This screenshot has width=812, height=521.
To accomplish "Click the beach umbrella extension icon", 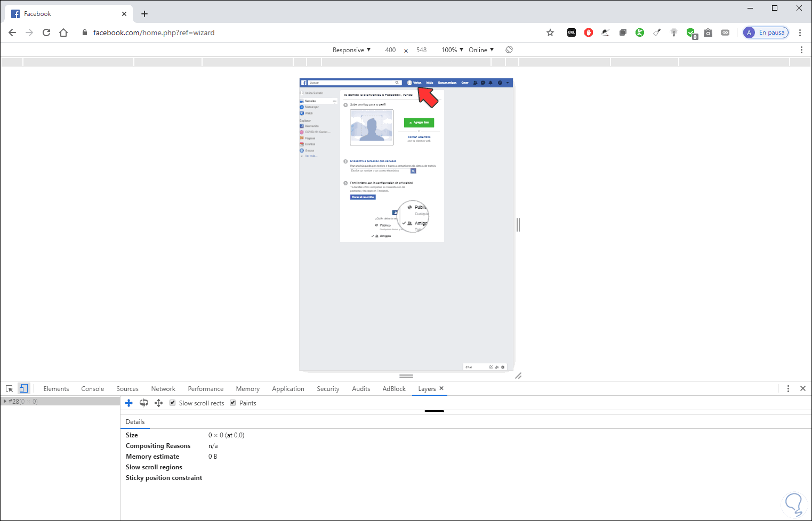I will click(x=606, y=32).
